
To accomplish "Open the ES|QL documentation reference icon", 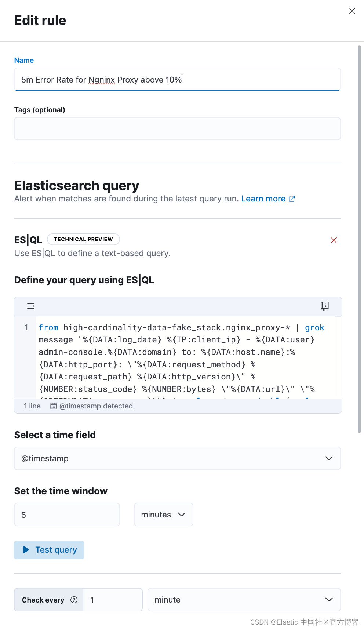I will coord(325,306).
